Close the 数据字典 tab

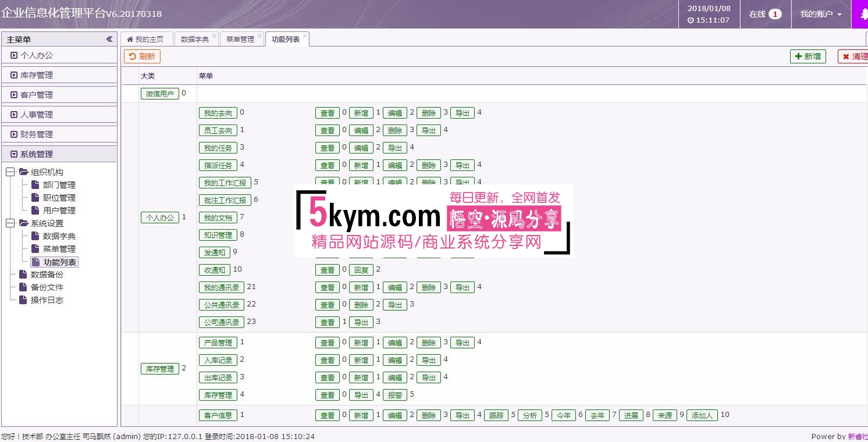click(214, 35)
